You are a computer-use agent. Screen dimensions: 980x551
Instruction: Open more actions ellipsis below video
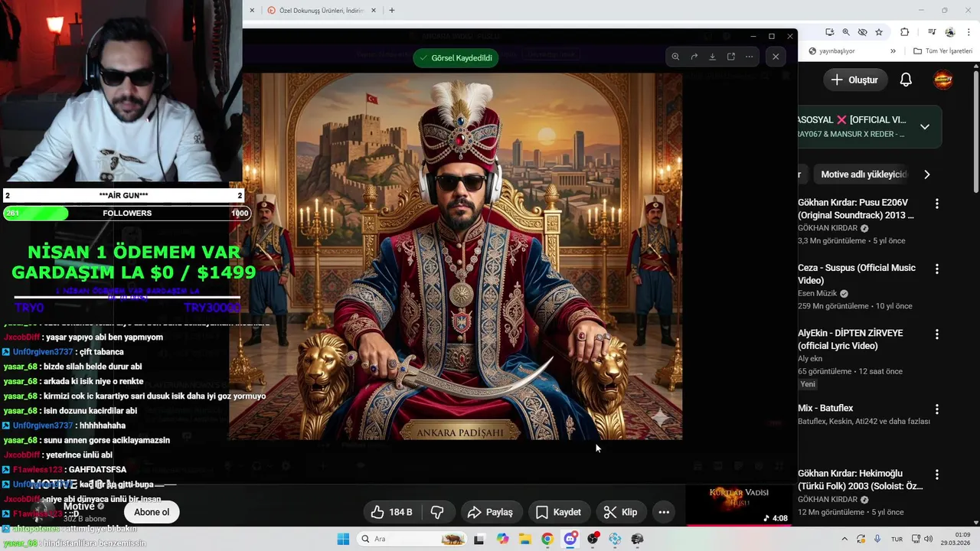pyautogui.click(x=664, y=512)
